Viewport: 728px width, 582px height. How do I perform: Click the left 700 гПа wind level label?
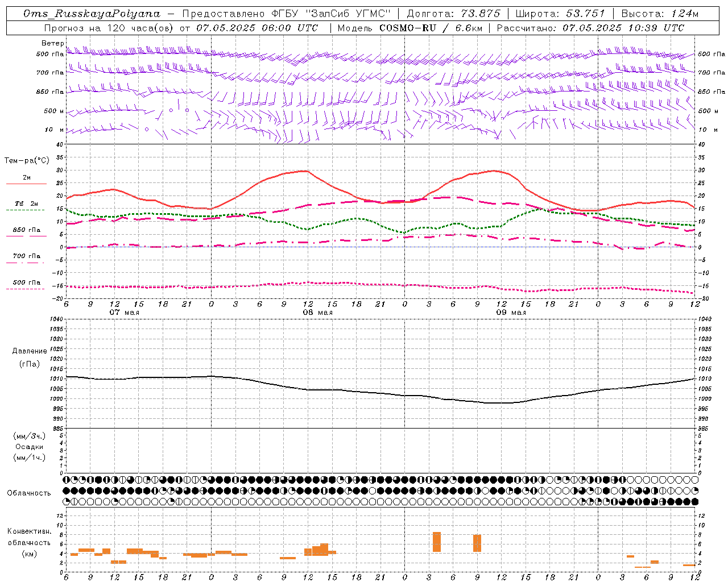coord(50,73)
